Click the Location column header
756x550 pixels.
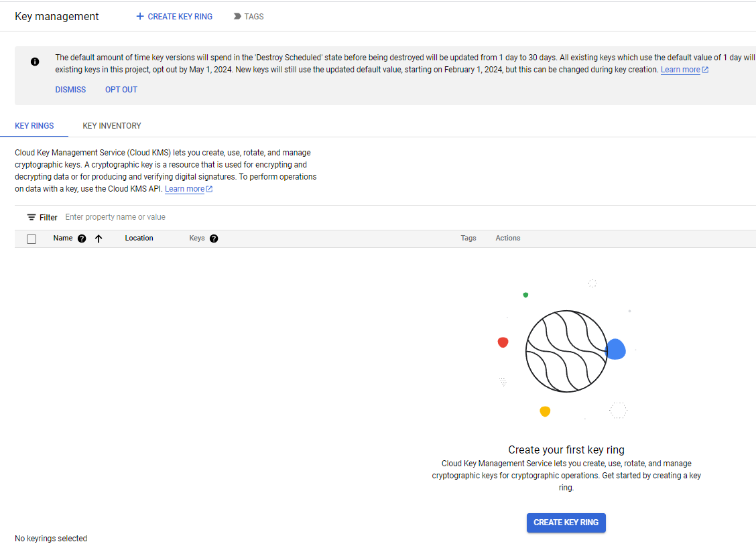(x=139, y=238)
